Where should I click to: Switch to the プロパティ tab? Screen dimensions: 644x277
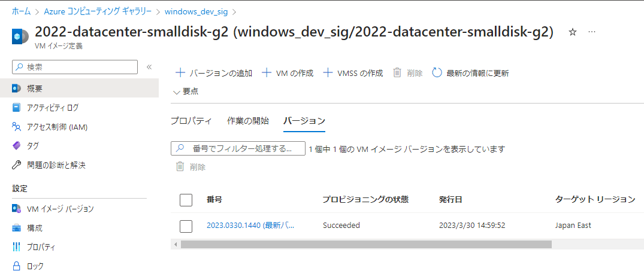(x=191, y=121)
